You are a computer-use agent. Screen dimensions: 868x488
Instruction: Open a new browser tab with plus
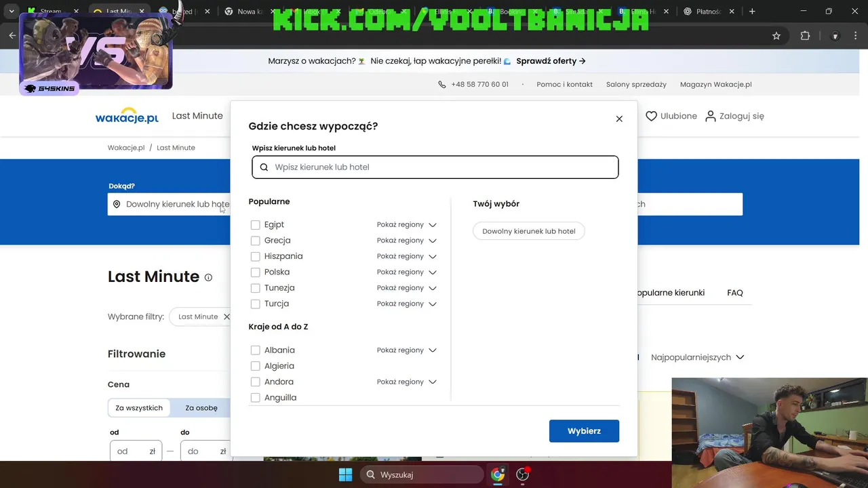point(752,12)
